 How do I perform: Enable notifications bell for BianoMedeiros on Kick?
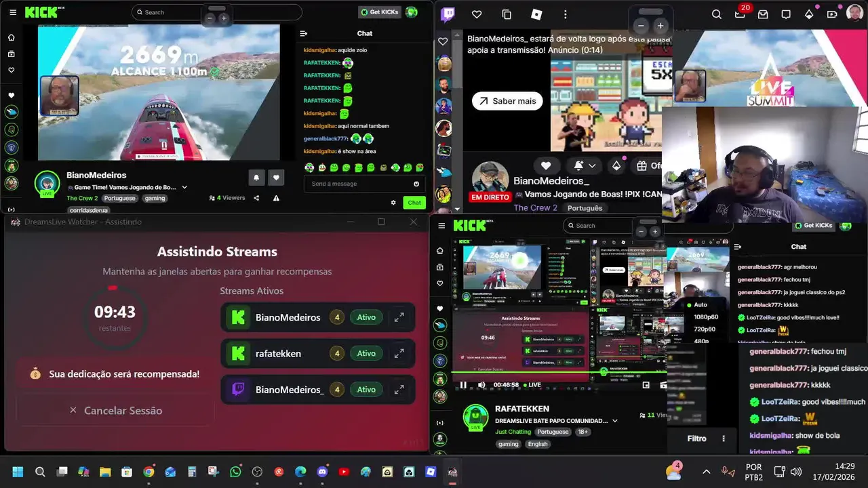(x=256, y=178)
